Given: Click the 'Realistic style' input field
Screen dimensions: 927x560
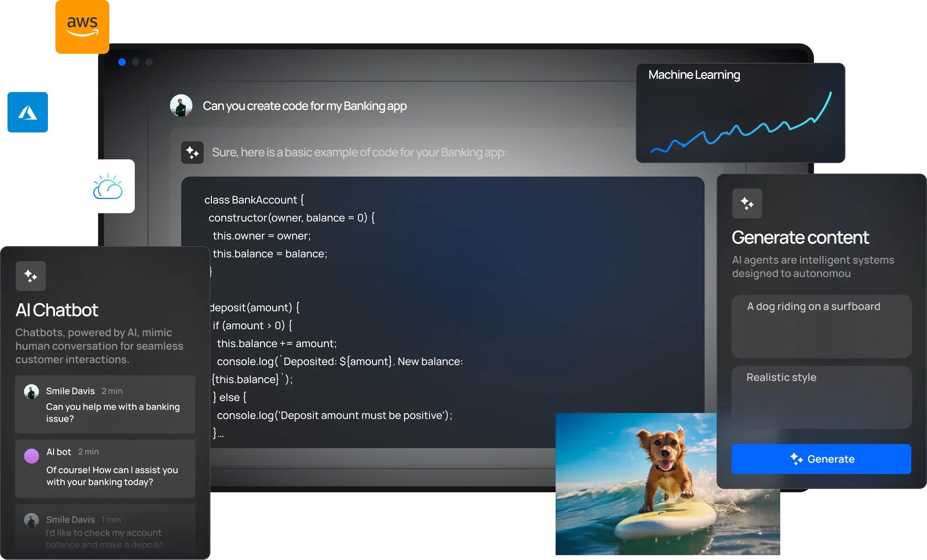Looking at the screenshot, I should click(x=821, y=397).
